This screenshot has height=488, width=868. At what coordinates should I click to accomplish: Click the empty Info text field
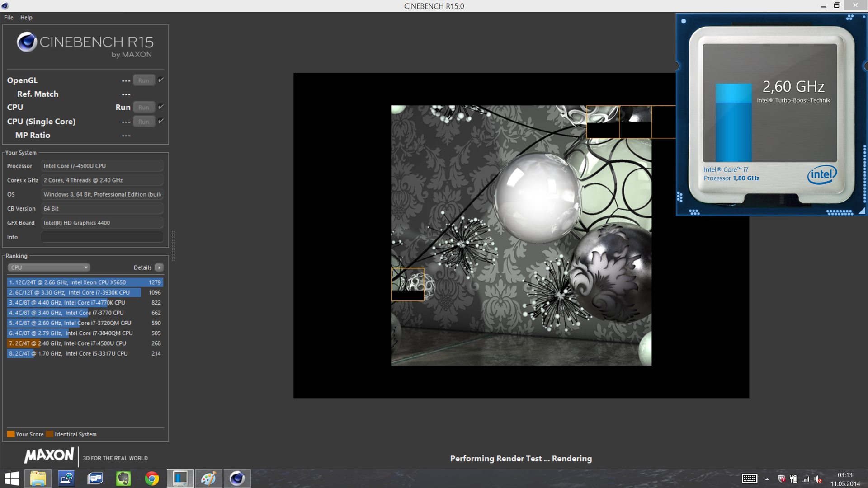click(x=102, y=237)
